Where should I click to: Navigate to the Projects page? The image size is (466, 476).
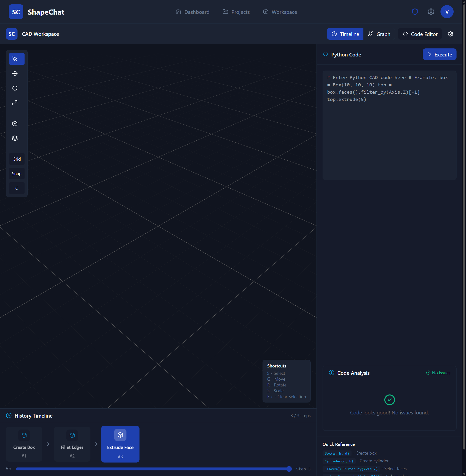tap(236, 12)
